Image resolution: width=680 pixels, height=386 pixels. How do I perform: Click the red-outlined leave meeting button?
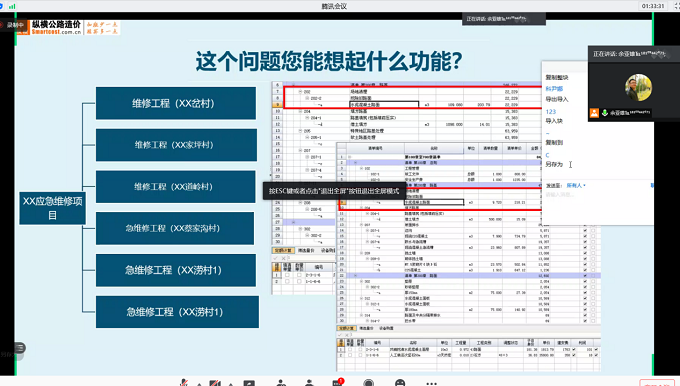click(x=657, y=383)
